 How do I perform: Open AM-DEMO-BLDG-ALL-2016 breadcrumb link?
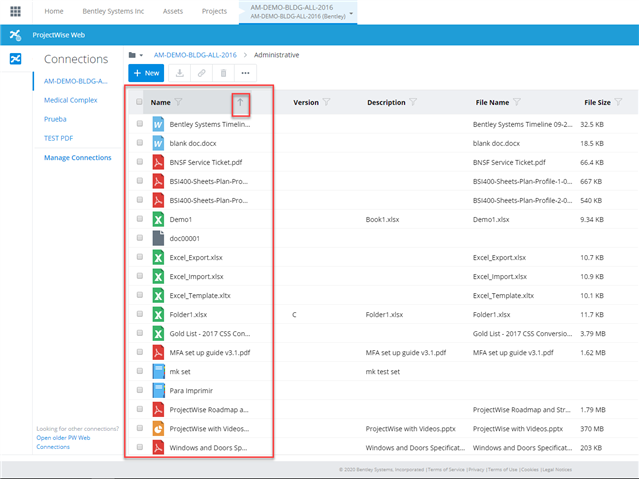tap(195, 55)
